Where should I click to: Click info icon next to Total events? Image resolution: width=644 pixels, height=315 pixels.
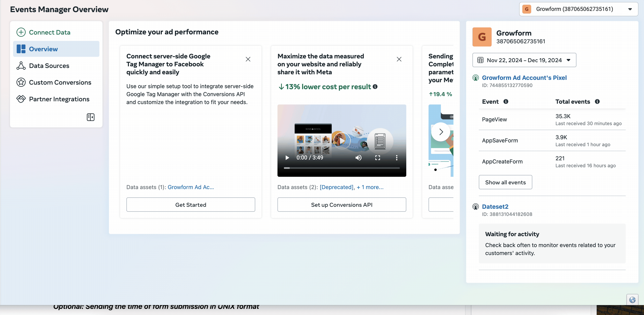(597, 101)
